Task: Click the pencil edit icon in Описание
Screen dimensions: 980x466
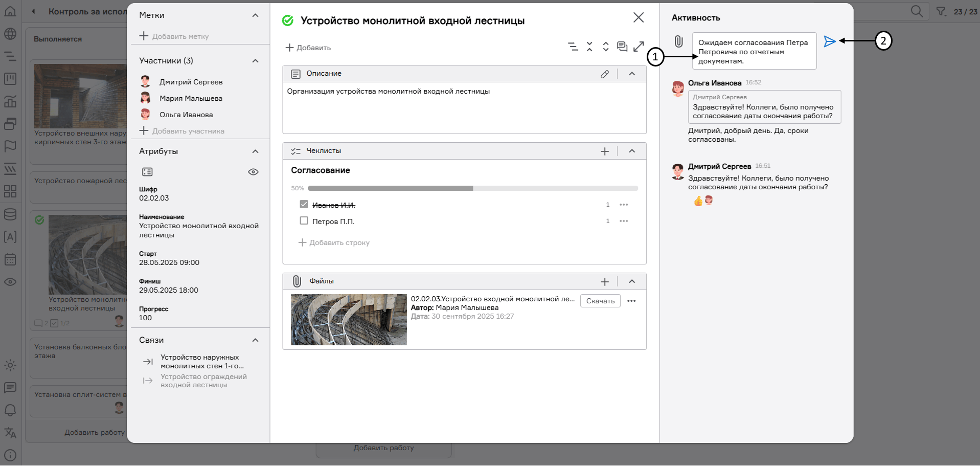Action: [605, 74]
